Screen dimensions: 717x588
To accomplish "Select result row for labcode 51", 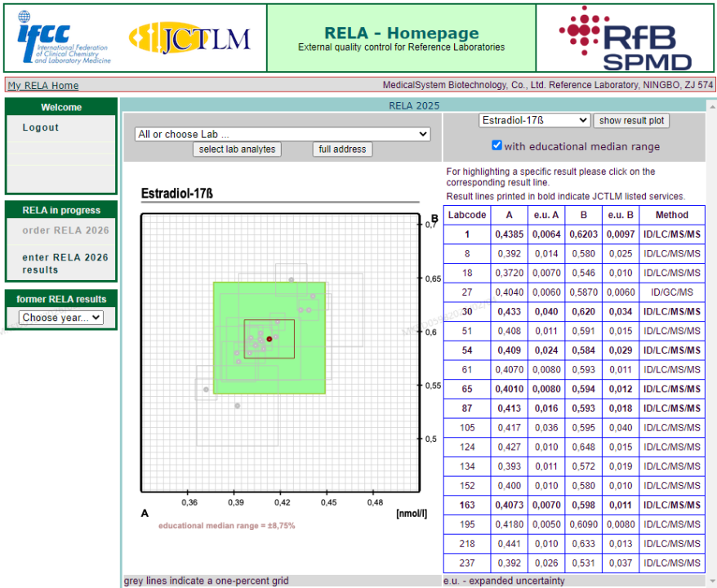I will (x=574, y=331).
